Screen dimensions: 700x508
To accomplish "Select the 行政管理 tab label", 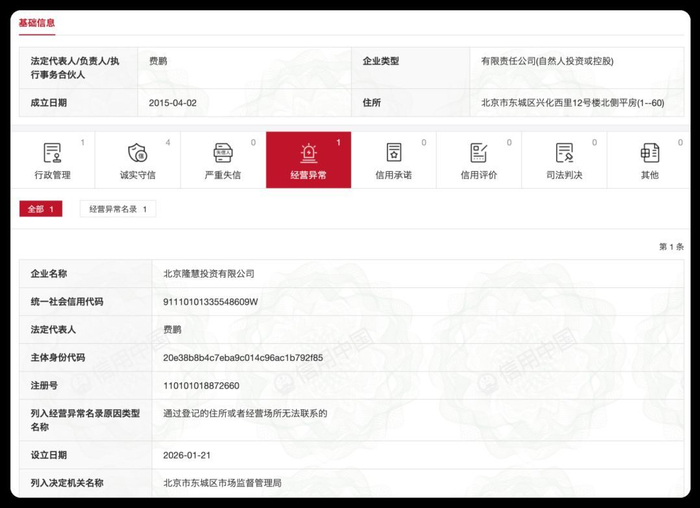I will coord(53,175).
